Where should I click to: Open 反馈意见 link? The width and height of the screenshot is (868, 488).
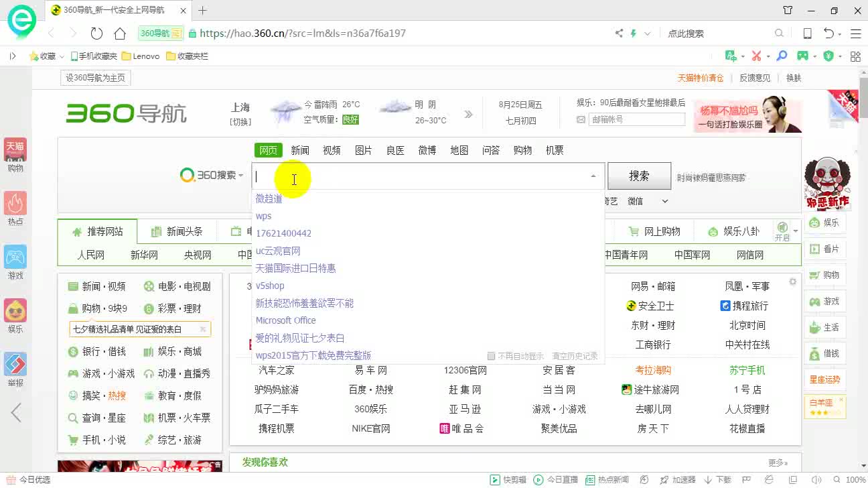[x=755, y=78]
